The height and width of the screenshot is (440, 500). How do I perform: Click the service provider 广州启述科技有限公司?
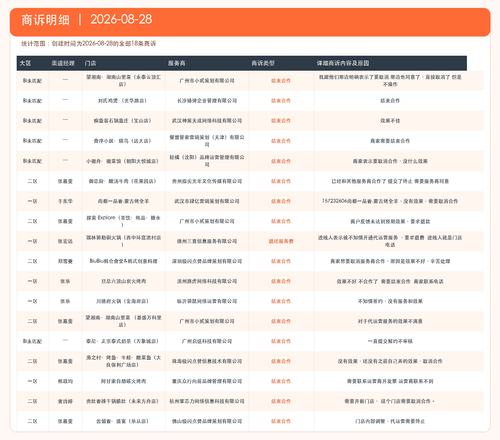(x=207, y=341)
